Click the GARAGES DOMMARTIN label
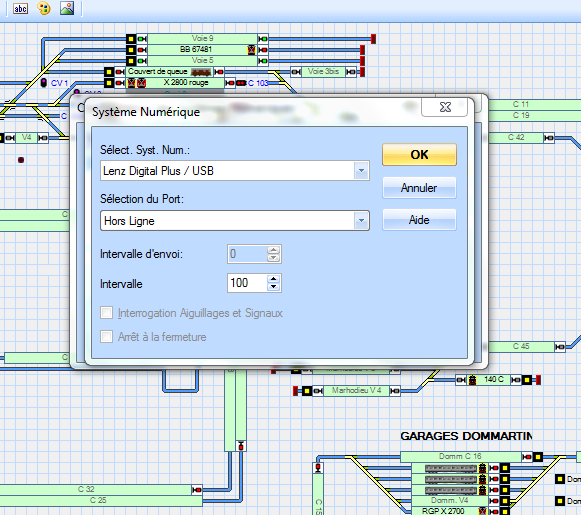Screen dimensions: 581x515 coord(466,436)
